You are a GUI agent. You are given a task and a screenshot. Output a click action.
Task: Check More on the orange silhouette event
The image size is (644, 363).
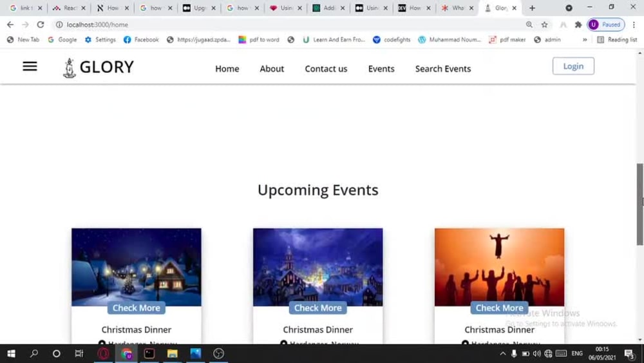click(500, 308)
